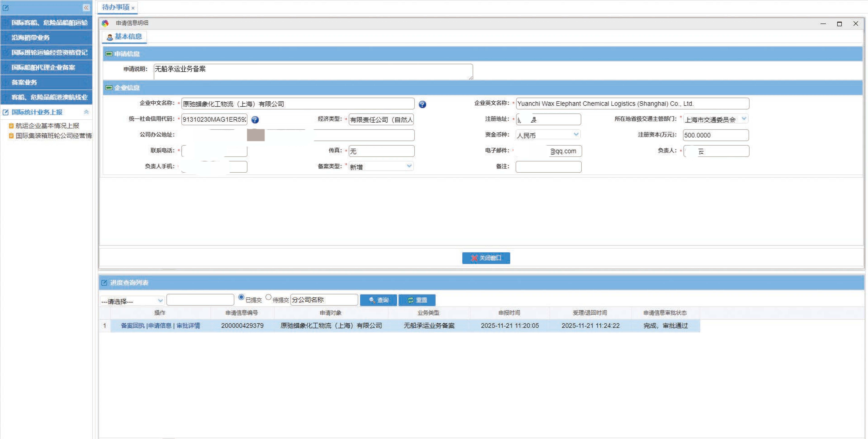Collapse the left sidebar with double-arrow icon

pos(86,7)
